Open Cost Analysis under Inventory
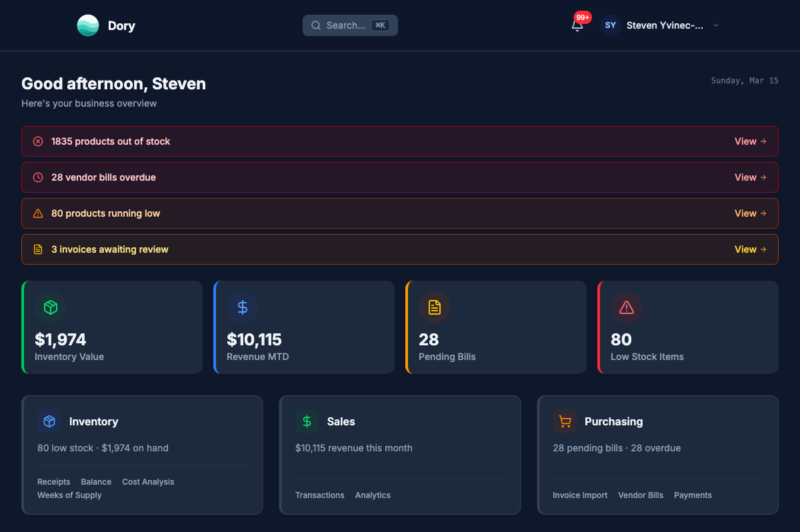Image resolution: width=800 pixels, height=532 pixels. pos(148,482)
